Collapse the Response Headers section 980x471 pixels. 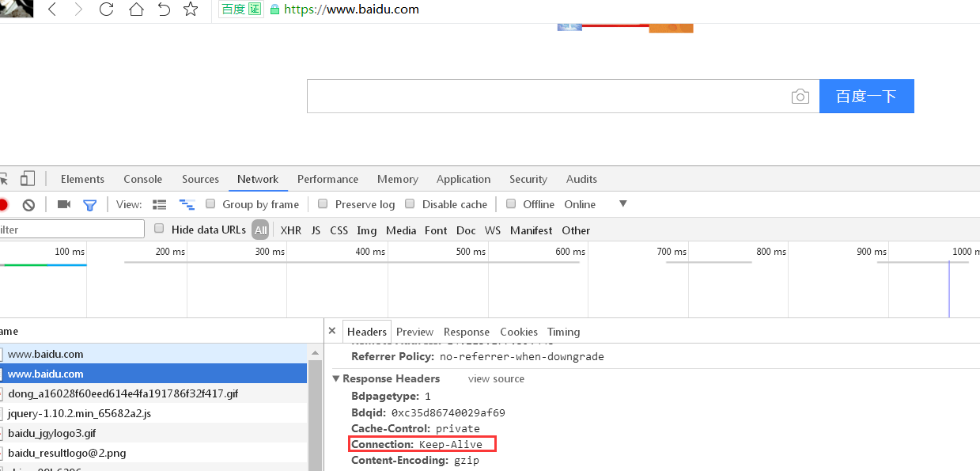pos(336,378)
